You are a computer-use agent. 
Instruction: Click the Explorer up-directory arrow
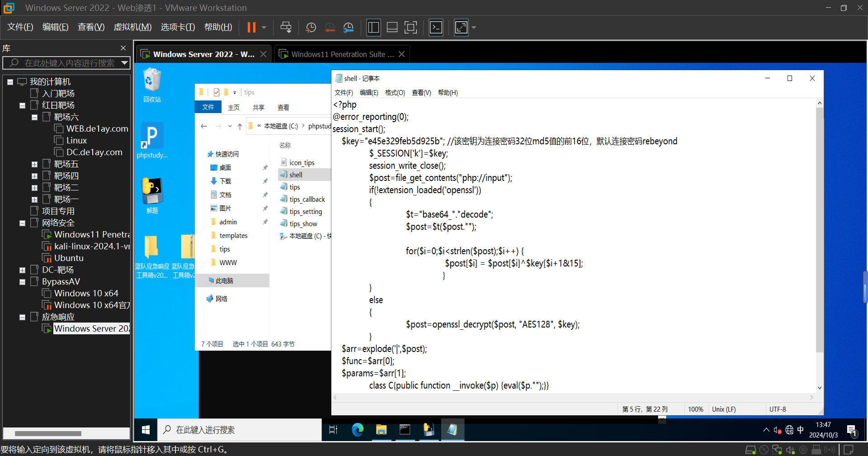pos(240,126)
